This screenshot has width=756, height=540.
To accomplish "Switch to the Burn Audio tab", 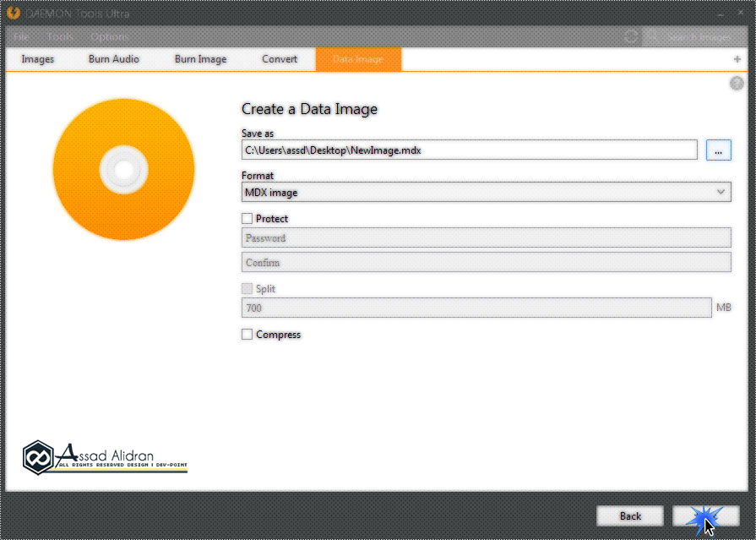I will [114, 59].
